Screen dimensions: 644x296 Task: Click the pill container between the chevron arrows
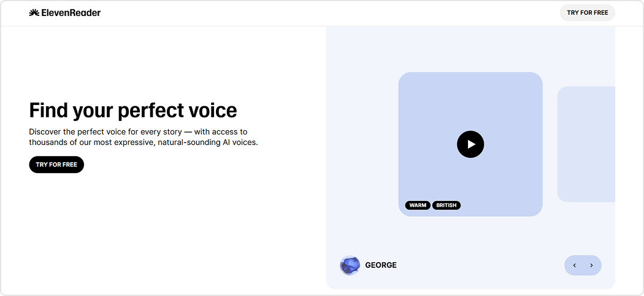coord(583,265)
